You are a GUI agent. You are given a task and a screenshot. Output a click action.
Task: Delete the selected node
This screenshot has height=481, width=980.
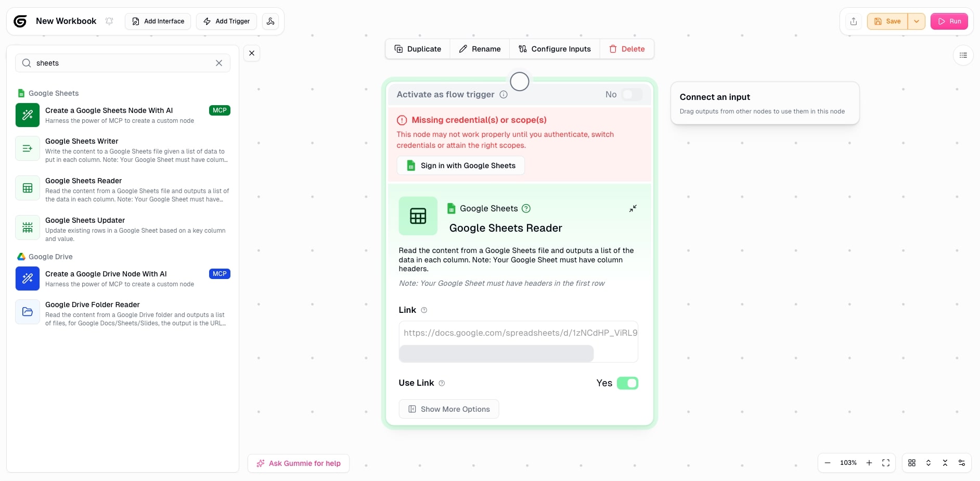click(x=627, y=49)
